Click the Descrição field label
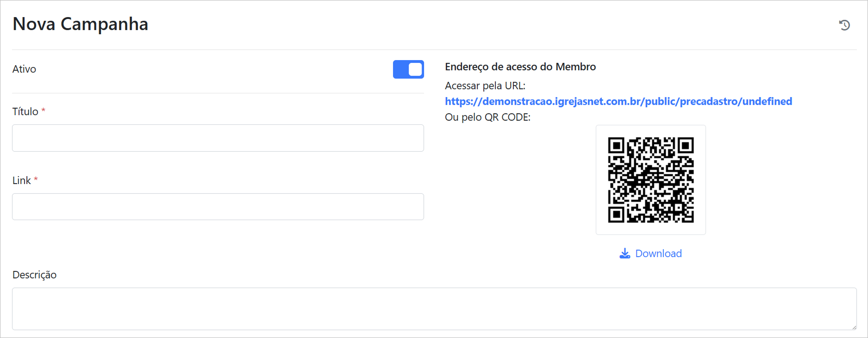The height and width of the screenshot is (338, 868). [x=34, y=275]
